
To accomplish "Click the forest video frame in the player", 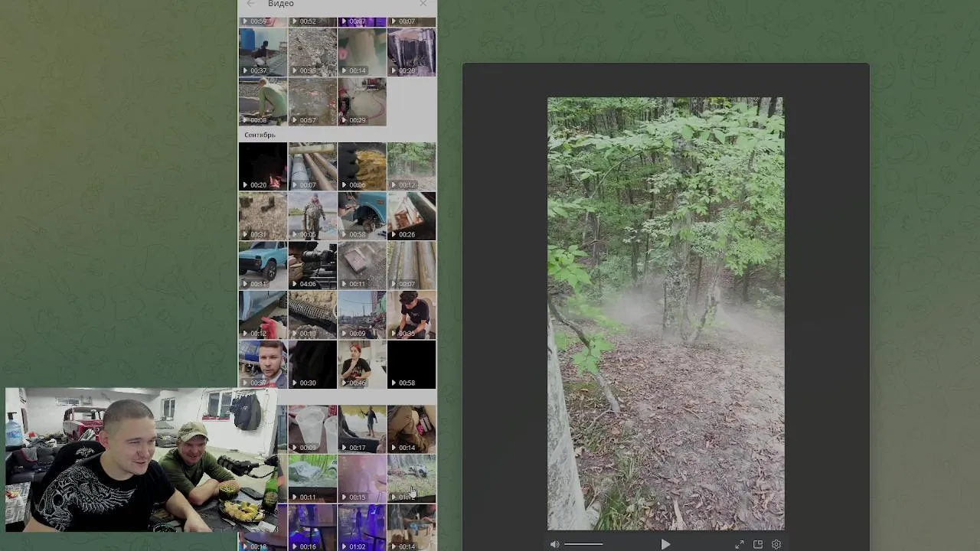I will click(x=665, y=313).
